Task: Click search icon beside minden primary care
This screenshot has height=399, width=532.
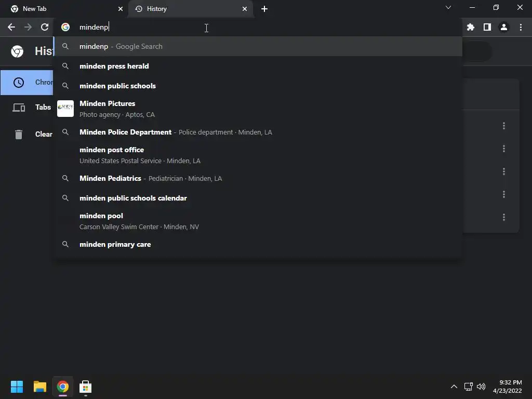Action: [65, 244]
